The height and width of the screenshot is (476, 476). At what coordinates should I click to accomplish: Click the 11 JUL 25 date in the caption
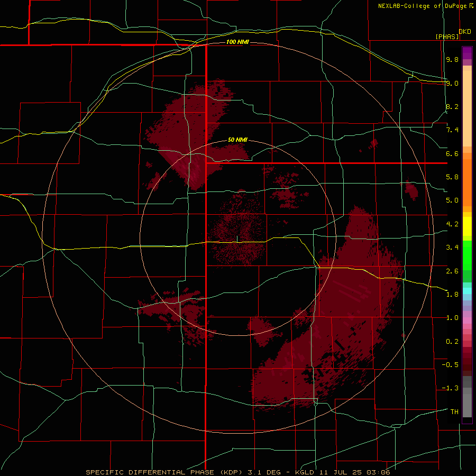(x=341, y=472)
